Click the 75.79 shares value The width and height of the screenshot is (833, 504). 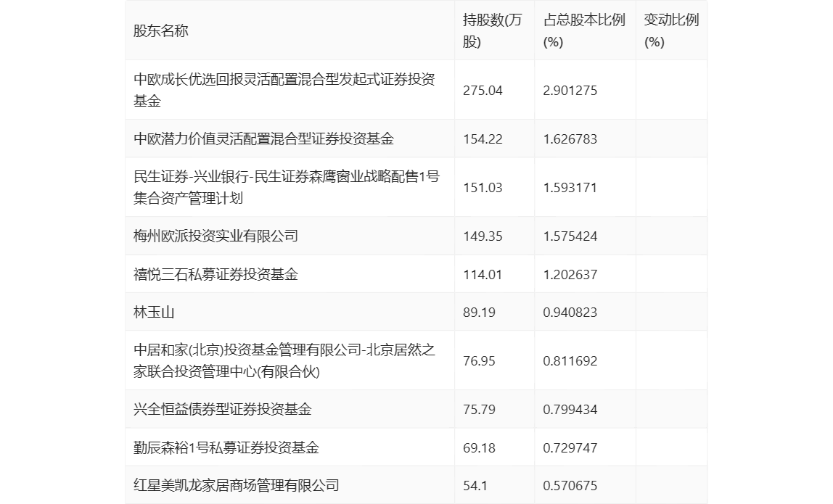tap(479, 410)
